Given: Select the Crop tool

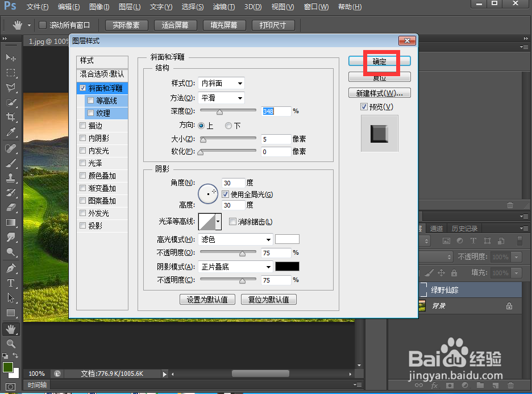Looking at the screenshot, I should click(10, 116).
